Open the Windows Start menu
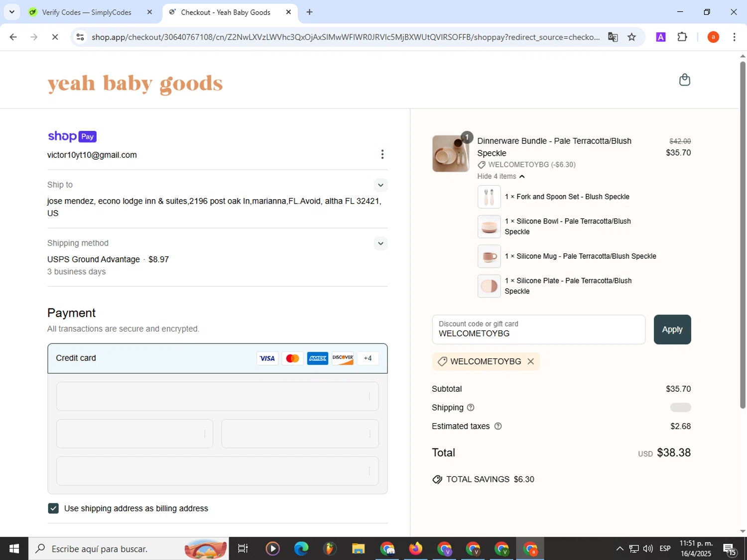 [14, 549]
